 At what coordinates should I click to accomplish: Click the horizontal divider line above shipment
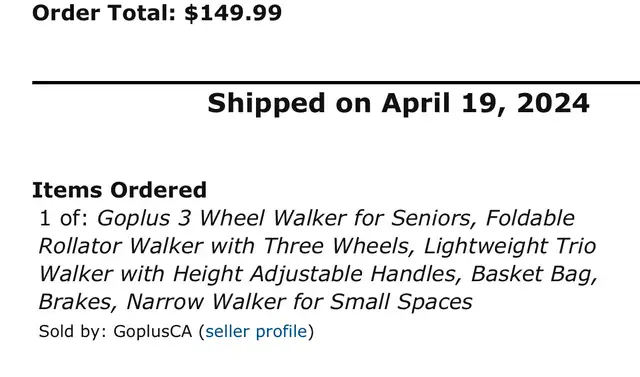[336, 83]
